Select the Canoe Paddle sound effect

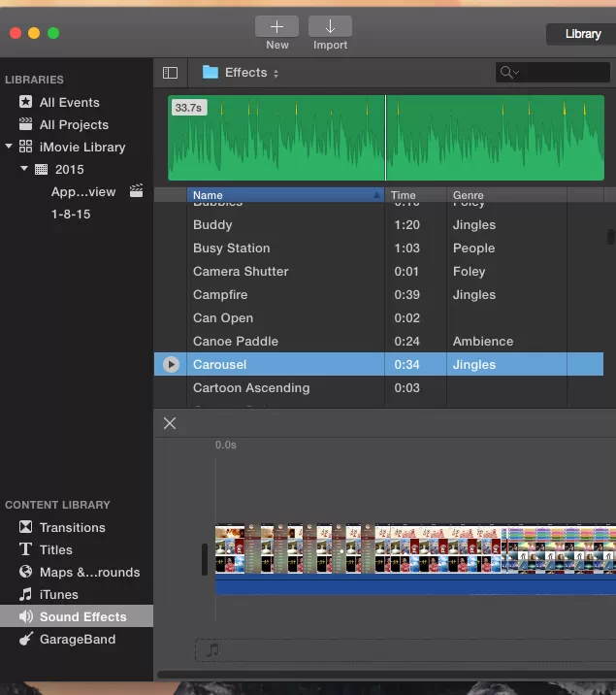pyautogui.click(x=236, y=342)
